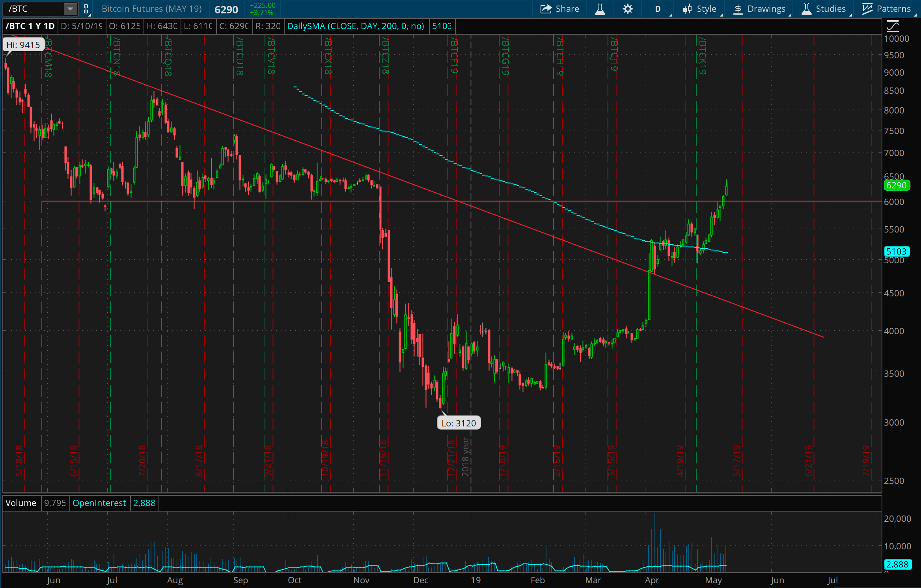Image resolution: width=921 pixels, height=588 pixels.
Task: Click the Volume label in lower panel
Action: [x=21, y=503]
